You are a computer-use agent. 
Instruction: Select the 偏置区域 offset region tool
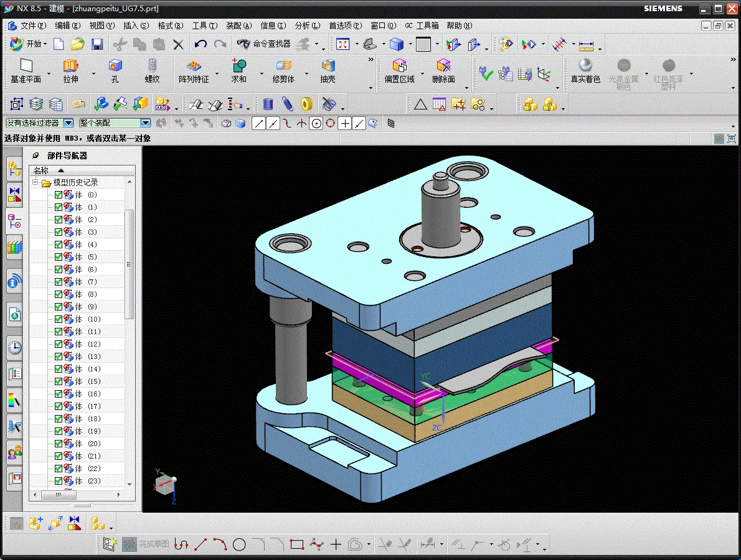(x=399, y=66)
